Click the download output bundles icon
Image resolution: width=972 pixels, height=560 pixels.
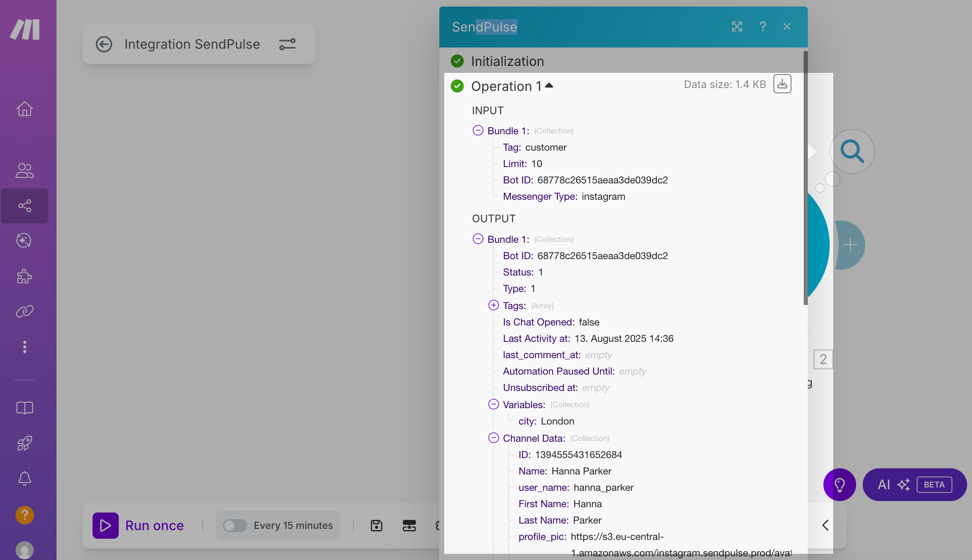tap(782, 84)
